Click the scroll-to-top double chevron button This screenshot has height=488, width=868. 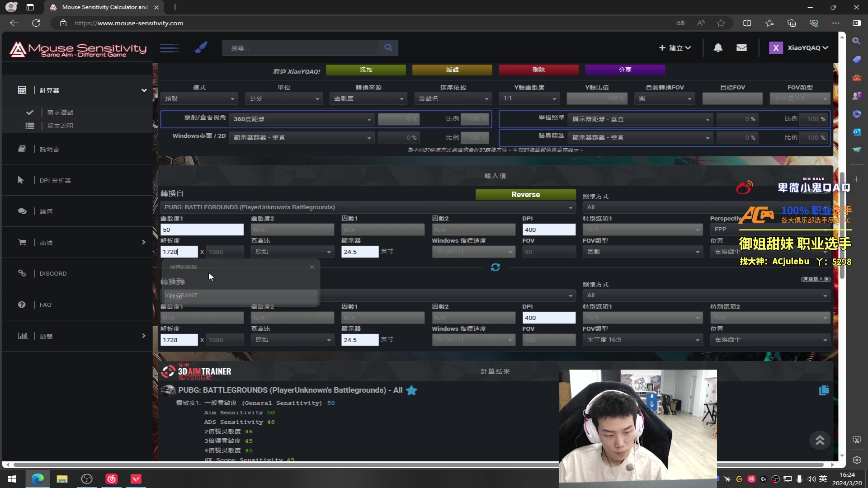coord(820,440)
